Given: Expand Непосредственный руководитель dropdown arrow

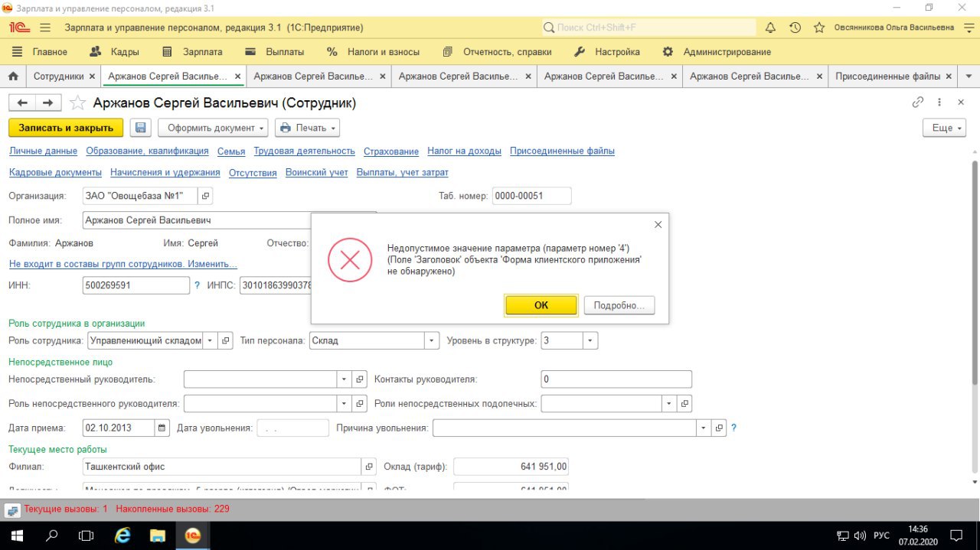Looking at the screenshot, I should click(x=345, y=379).
